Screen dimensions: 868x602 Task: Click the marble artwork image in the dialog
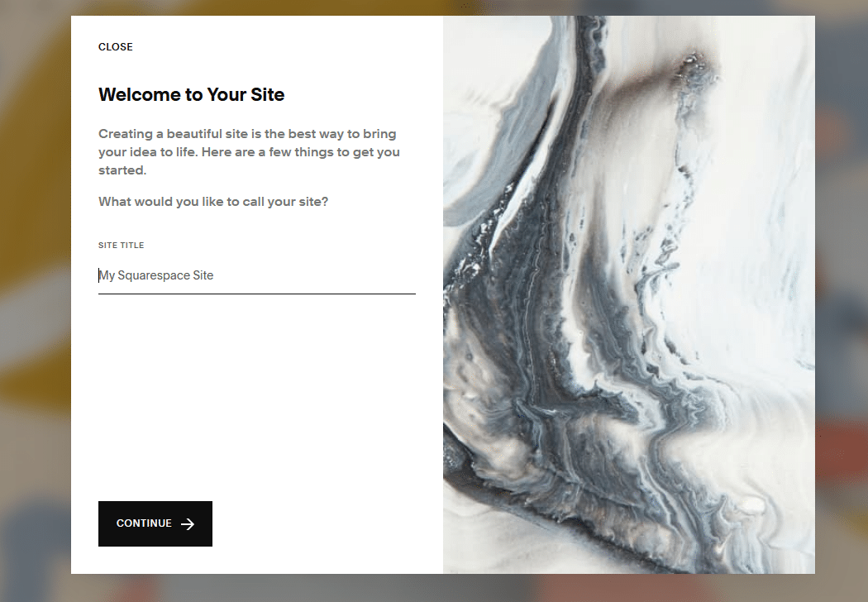tap(629, 294)
